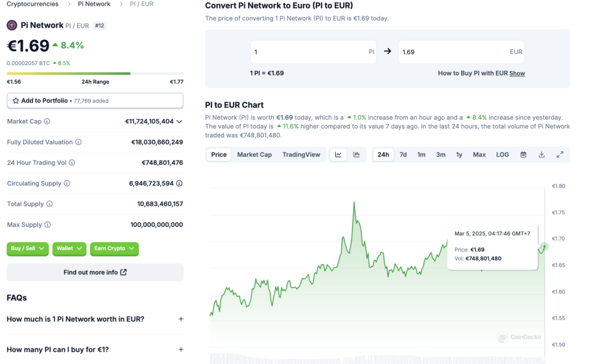The height and width of the screenshot is (364, 590).
Task: Click the €748,801,476 trading volume value
Action: click(162, 163)
